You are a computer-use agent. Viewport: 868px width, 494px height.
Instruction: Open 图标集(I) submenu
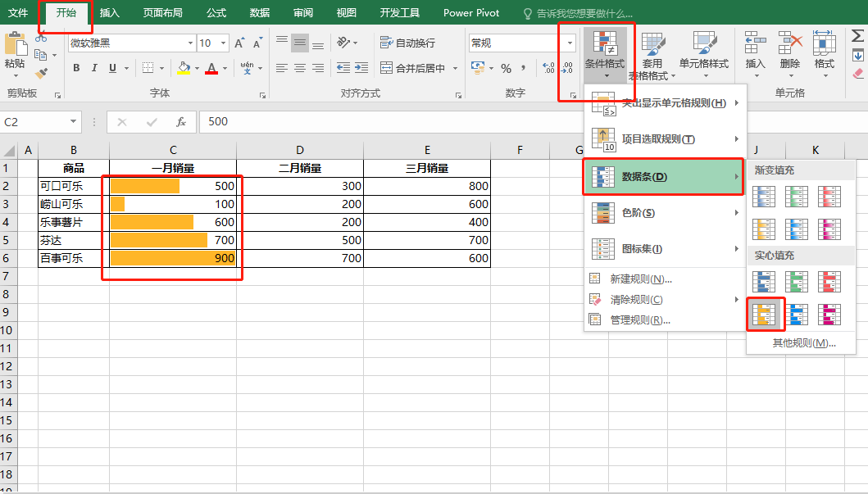pos(666,249)
